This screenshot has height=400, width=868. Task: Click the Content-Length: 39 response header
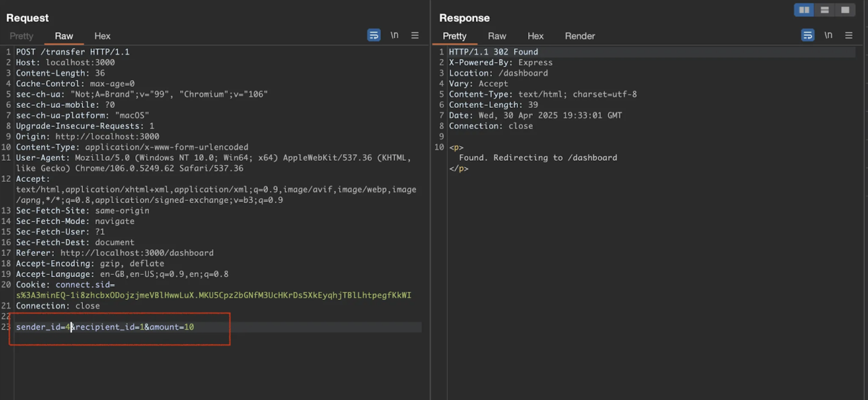point(494,105)
